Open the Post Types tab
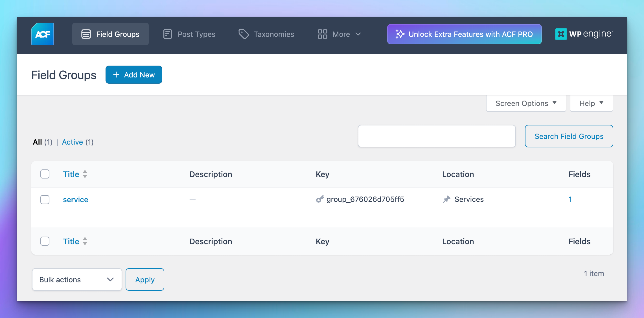The image size is (644, 318). pyautogui.click(x=189, y=34)
